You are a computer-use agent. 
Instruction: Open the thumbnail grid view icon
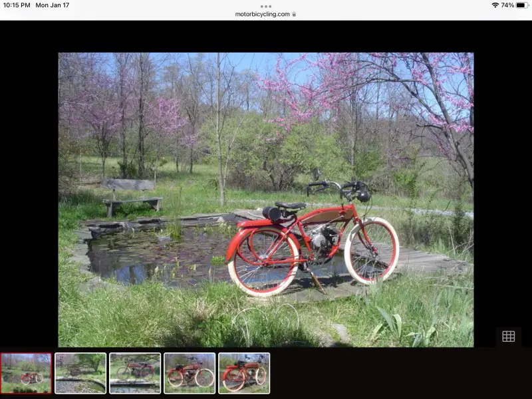tap(508, 336)
